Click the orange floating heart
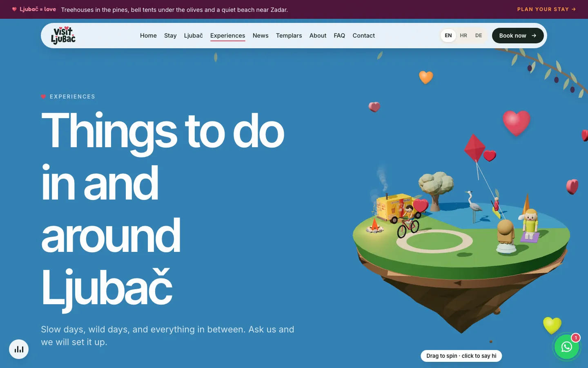588x368 pixels. click(x=426, y=77)
